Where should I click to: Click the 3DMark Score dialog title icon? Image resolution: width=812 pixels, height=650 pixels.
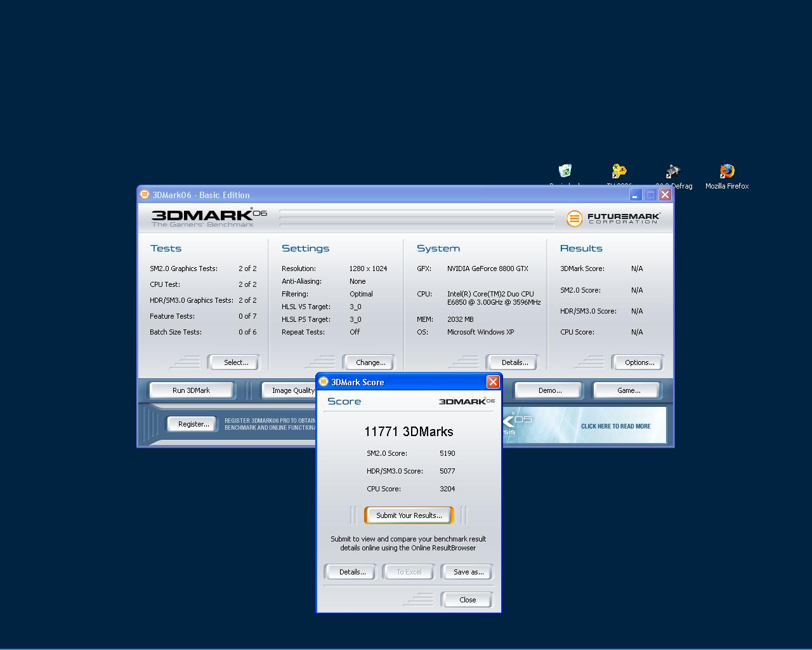coord(324,381)
